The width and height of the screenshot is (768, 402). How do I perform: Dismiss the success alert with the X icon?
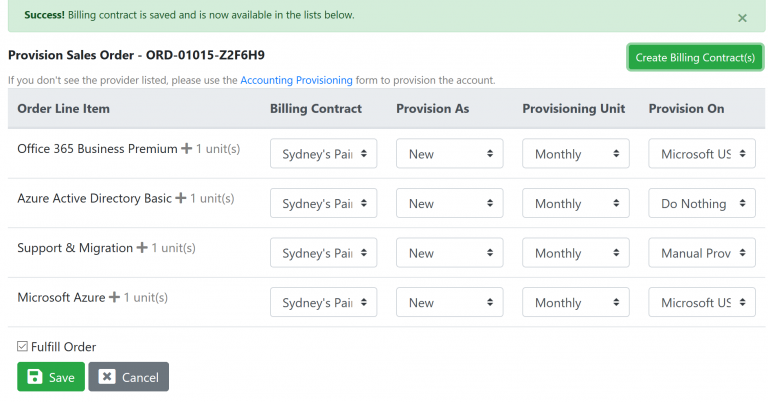pyautogui.click(x=742, y=18)
